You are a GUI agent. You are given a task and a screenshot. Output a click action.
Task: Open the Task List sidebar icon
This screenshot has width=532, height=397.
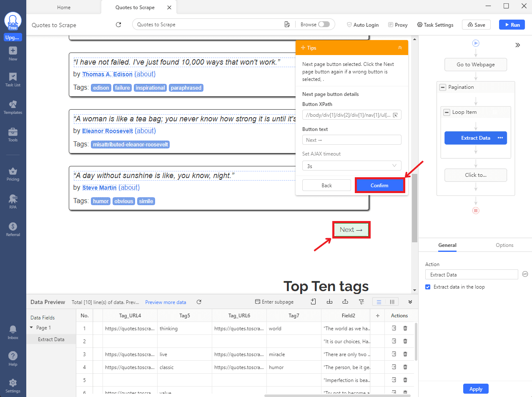[13, 79]
